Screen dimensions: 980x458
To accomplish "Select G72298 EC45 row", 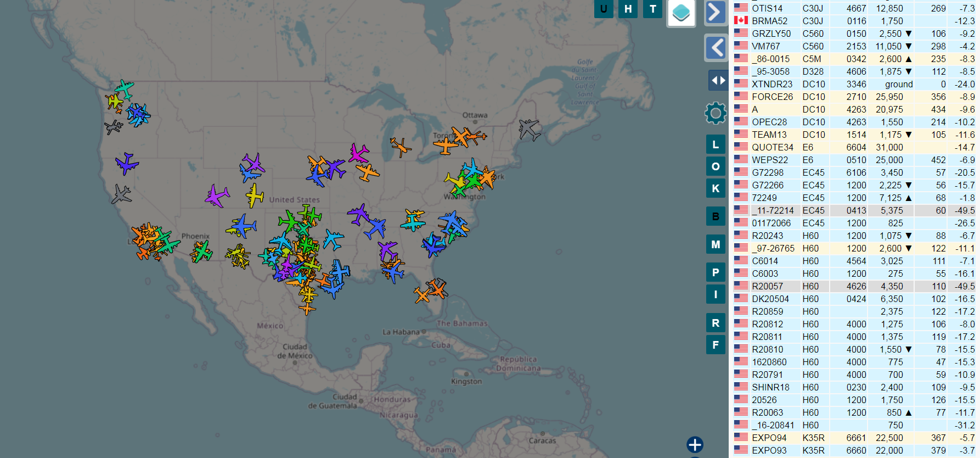I will 854,172.
